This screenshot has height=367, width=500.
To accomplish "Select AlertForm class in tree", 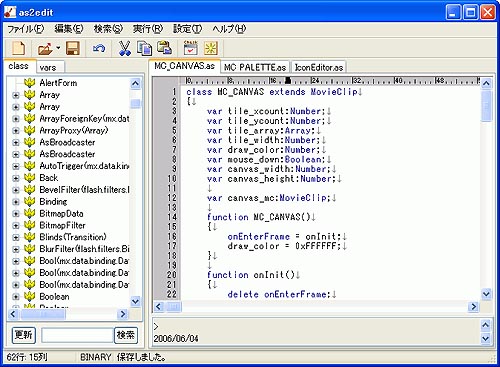I will (x=58, y=83).
